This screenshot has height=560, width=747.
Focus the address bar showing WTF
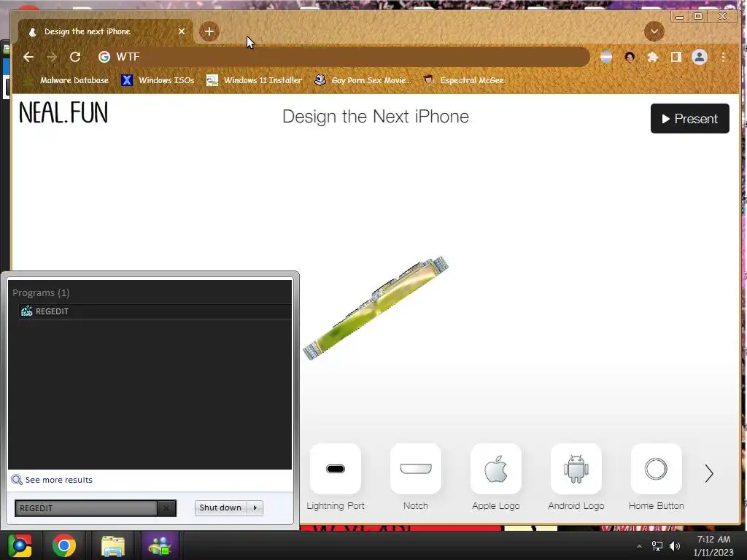(x=341, y=57)
